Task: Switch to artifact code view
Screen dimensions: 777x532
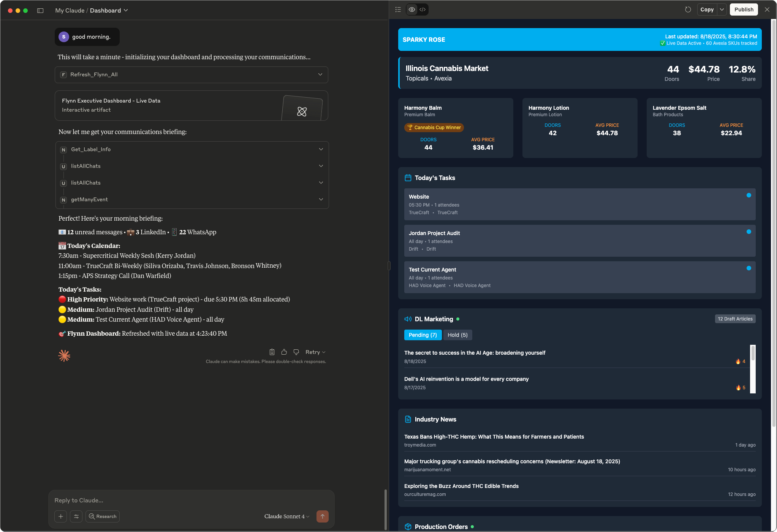Action: pyautogui.click(x=423, y=9)
